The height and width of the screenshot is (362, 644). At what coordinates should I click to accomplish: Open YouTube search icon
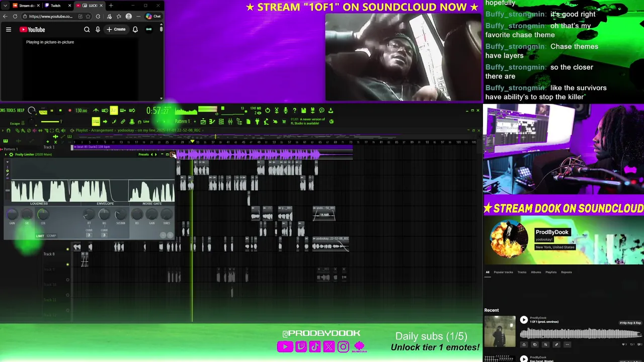coord(87,29)
